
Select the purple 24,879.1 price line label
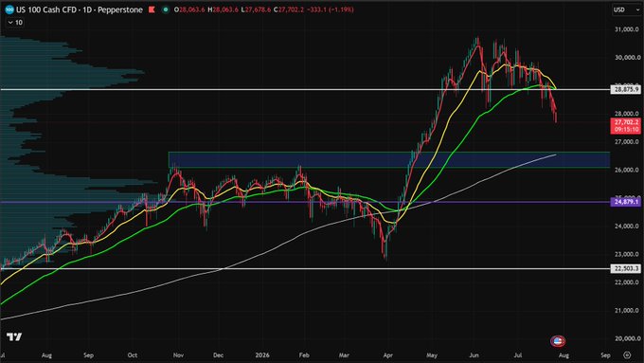(x=625, y=202)
